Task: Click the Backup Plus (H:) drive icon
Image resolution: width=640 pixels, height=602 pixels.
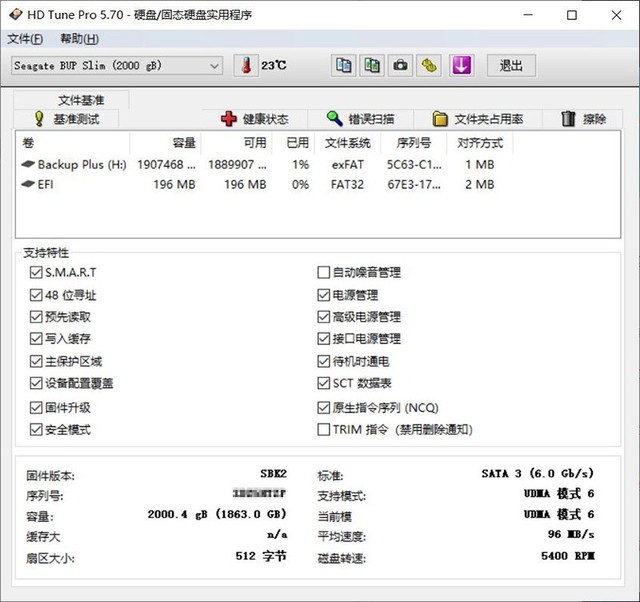Action: (28, 164)
